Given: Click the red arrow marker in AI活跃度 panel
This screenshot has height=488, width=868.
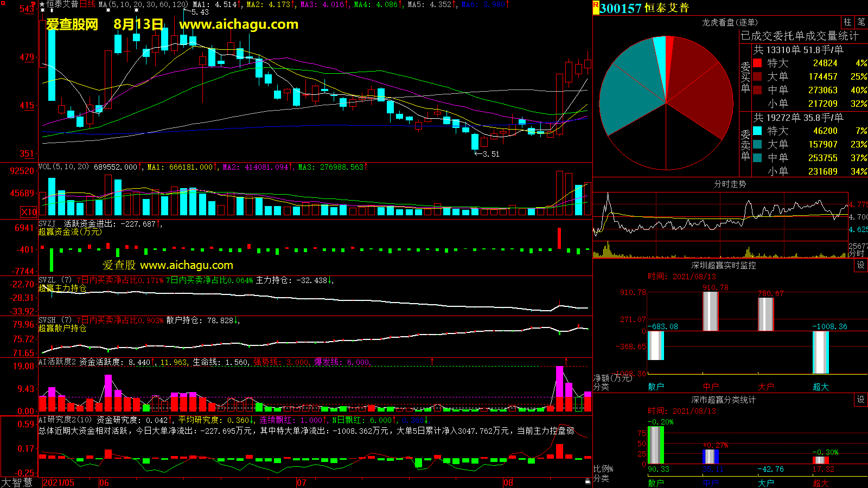Looking at the screenshot, I should [432, 361].
